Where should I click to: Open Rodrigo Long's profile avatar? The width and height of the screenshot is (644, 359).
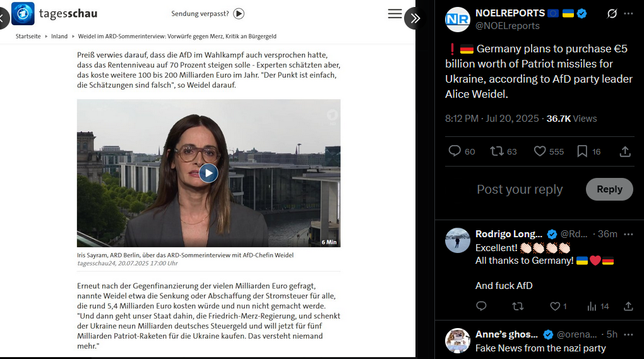click(x=458, y=240)
